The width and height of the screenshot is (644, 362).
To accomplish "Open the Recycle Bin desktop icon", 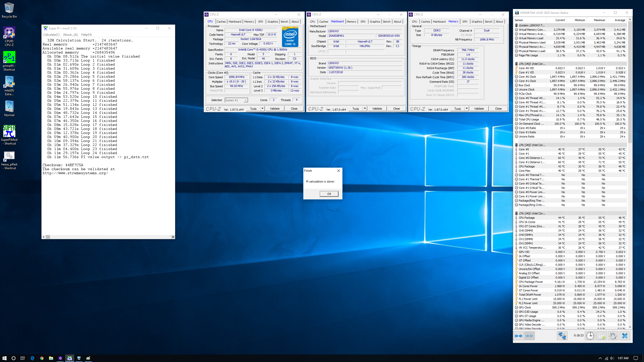I will pyautogui.click(x=9, y=10).
